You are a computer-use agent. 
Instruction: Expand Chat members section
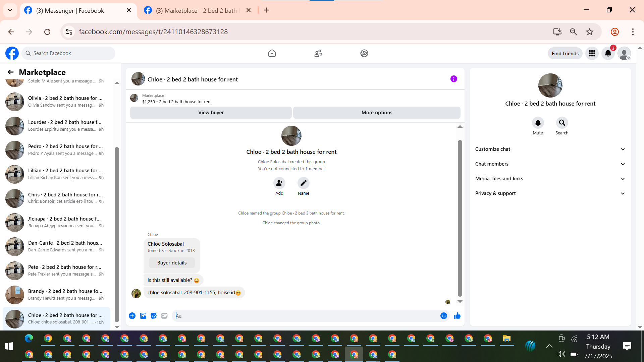coord(550,164)
